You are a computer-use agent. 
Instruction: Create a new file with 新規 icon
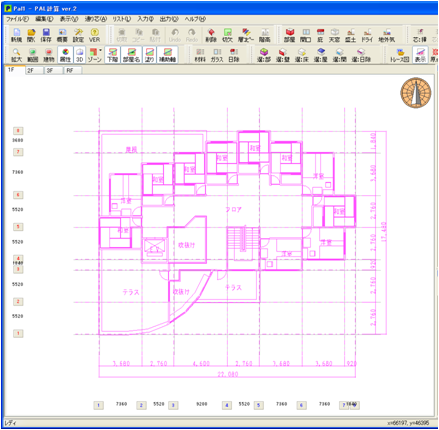click(x=16, y=35)
